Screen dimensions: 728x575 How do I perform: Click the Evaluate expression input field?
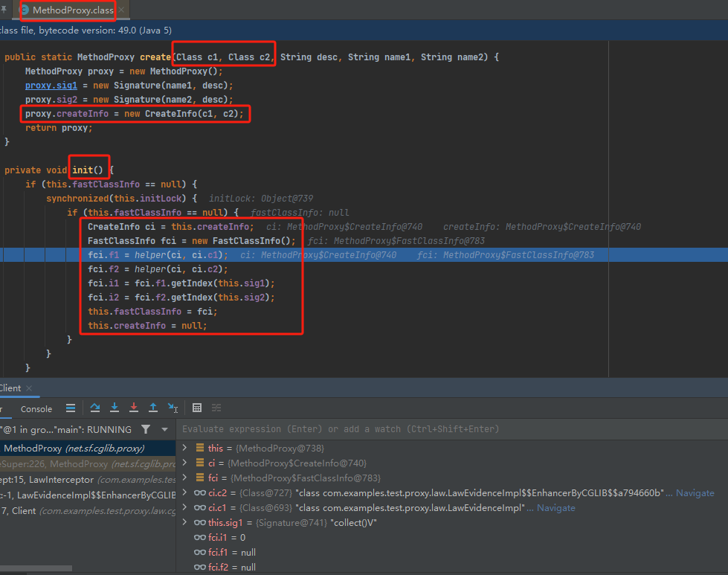tap(451, 429)
